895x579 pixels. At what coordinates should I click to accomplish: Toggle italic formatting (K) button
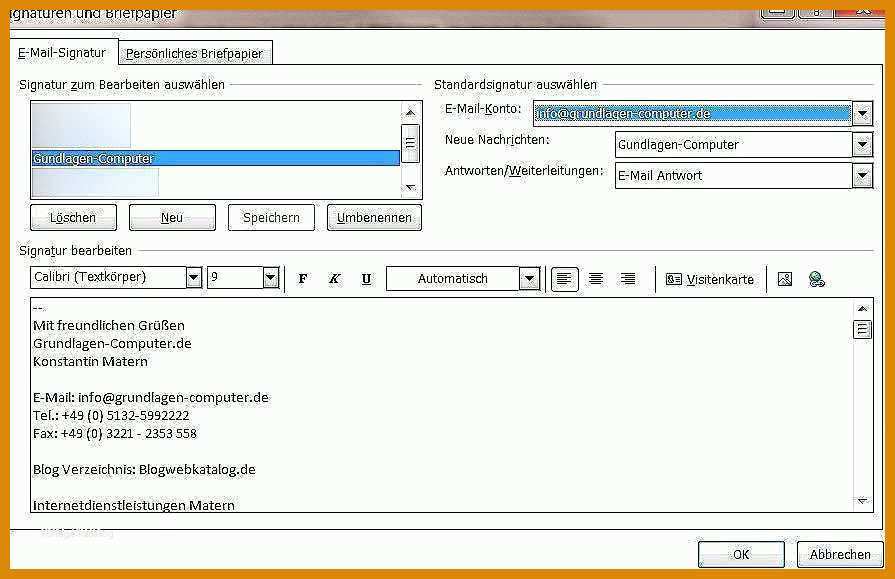point(334,279)
